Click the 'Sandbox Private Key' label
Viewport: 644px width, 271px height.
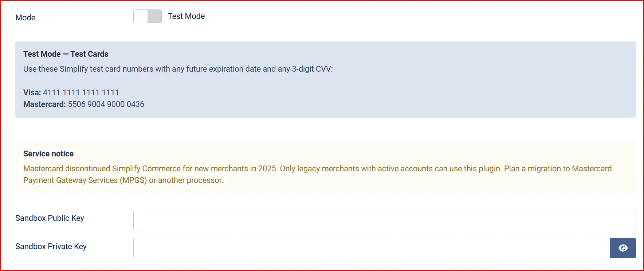click(51, 246)
